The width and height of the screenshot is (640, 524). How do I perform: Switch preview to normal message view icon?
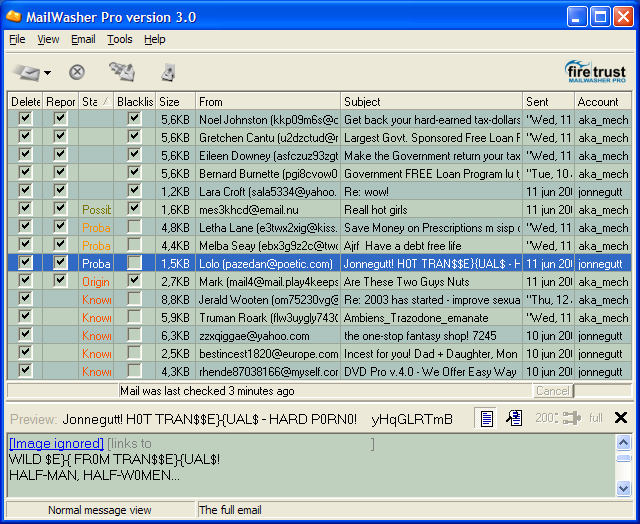pos(487,418)
